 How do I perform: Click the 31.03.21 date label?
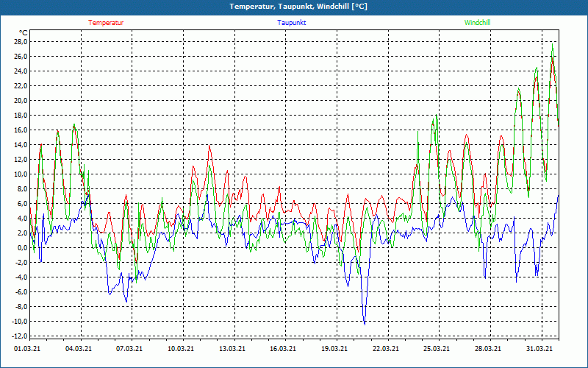point(539,348)
